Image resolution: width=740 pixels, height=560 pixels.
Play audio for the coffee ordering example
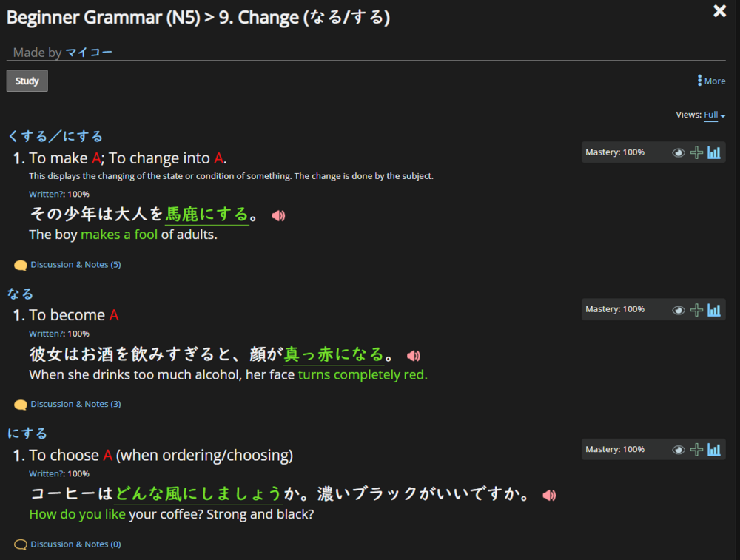549,495
